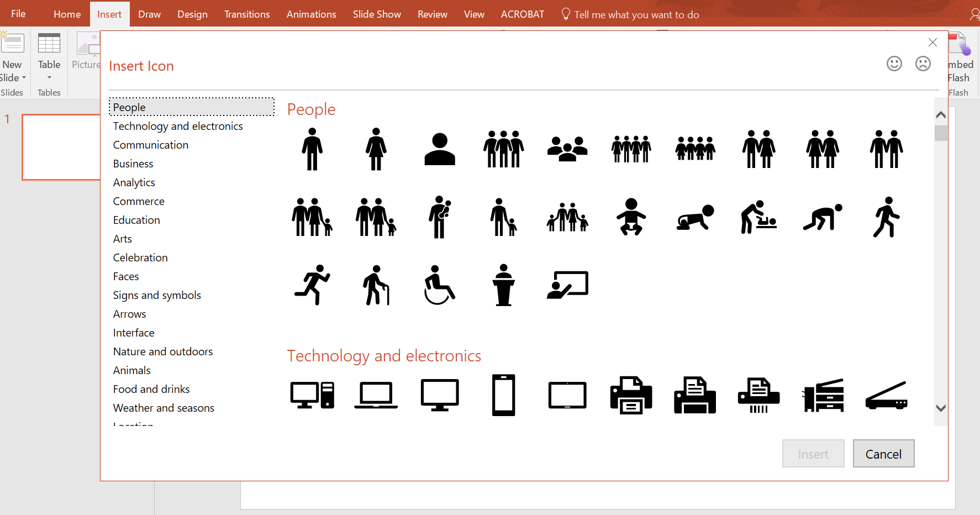Click the Tell me search field

636,15
